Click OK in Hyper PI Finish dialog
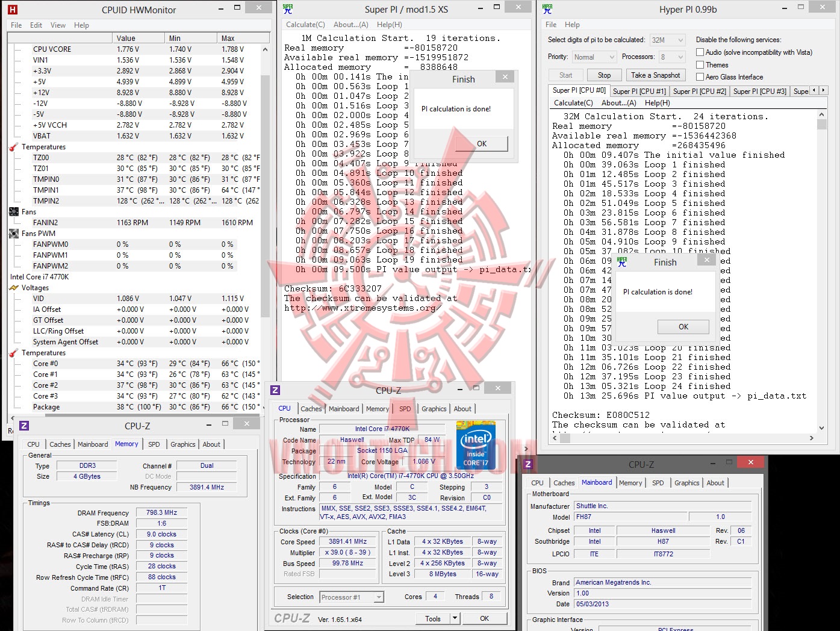The height and width of the screenshot is (631, 840). coord(683,326)
